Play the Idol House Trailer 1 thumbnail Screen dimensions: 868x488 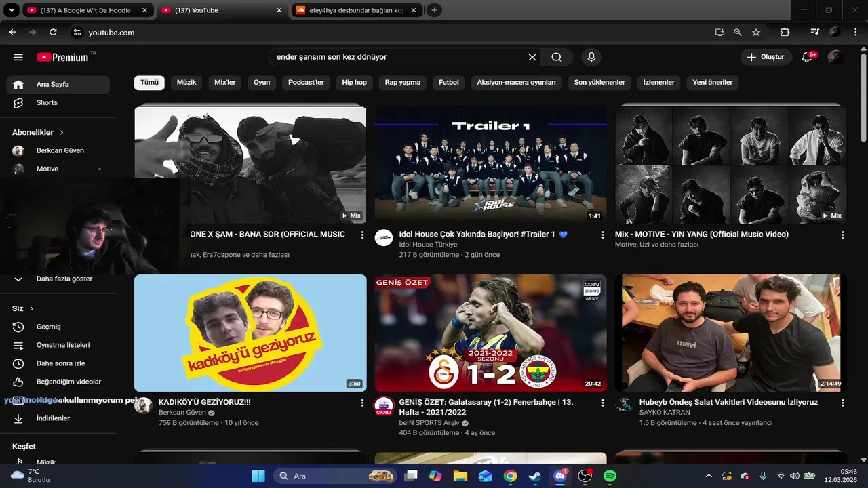(491, 165)
